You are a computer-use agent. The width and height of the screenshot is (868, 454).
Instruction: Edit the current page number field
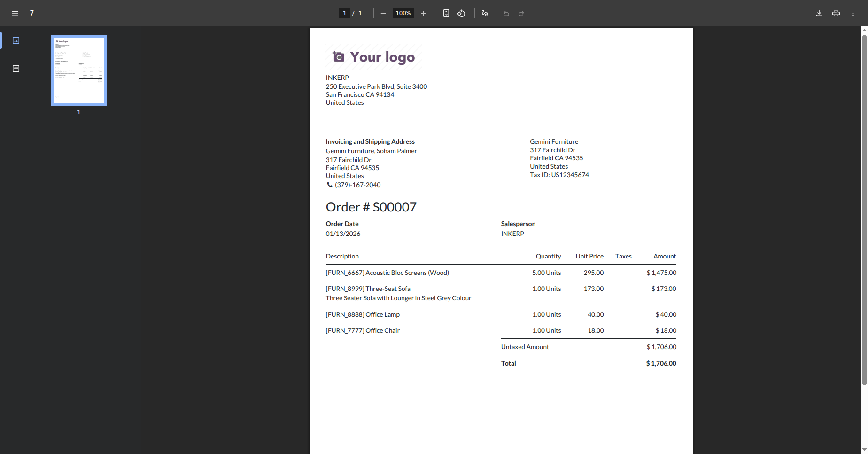[x=345, y=13]
